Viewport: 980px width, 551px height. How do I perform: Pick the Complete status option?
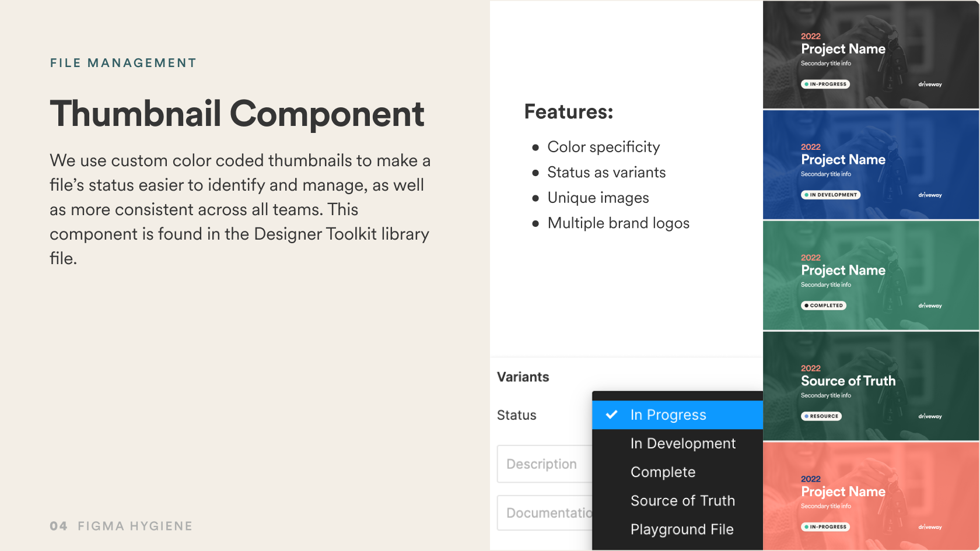(663, 472)
